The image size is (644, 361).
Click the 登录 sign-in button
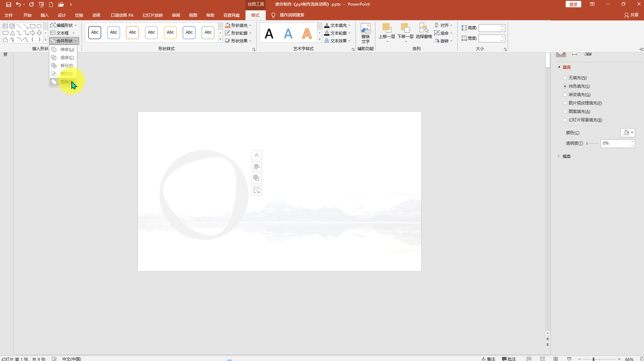(573, 4)
